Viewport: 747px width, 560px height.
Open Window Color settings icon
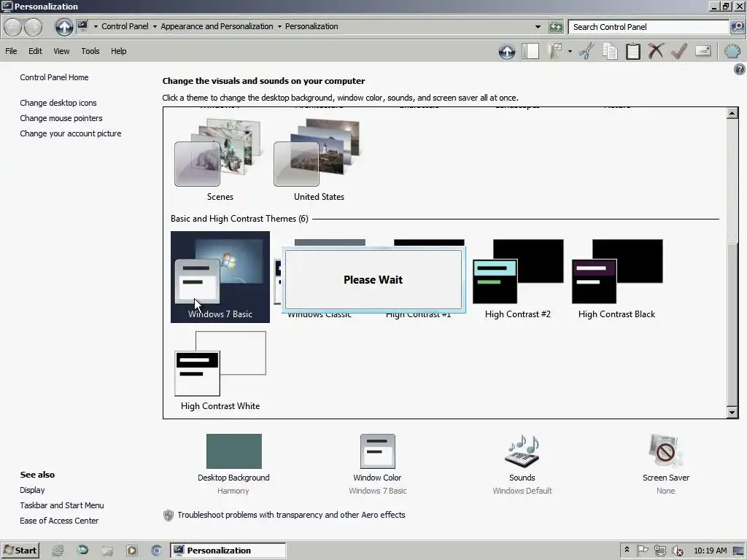tap(378, 451)
